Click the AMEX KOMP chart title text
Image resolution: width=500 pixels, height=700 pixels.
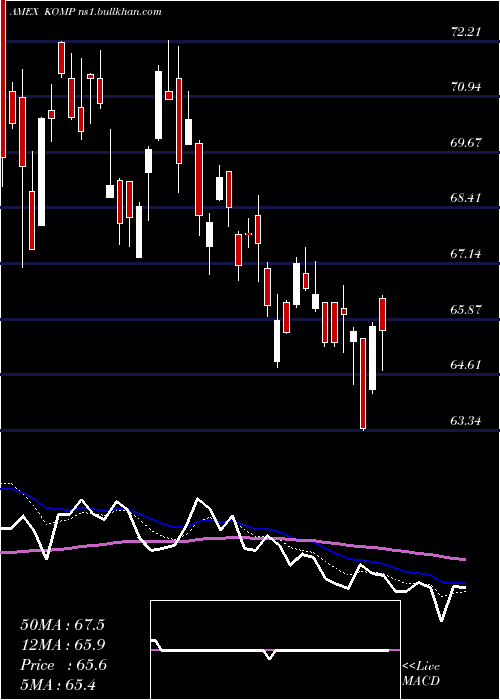[x=85, y=12]
